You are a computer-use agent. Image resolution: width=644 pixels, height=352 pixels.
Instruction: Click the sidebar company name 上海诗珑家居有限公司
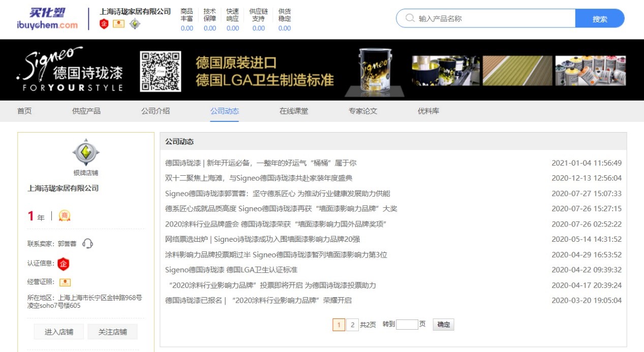[x=63, y=188]
